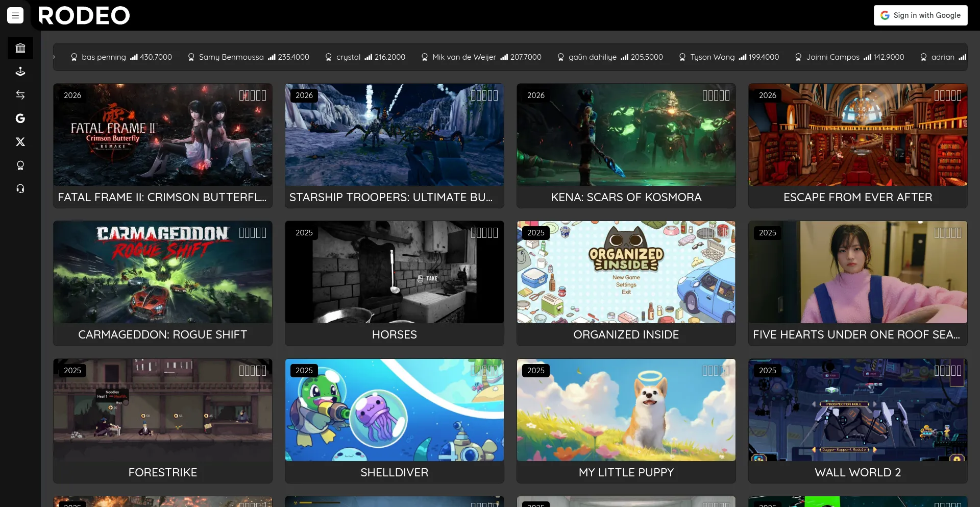Click the Forestrike gameplay thumbnail
Image resolution: width=980 pixels, height=507 pixels.
point(163,410)
